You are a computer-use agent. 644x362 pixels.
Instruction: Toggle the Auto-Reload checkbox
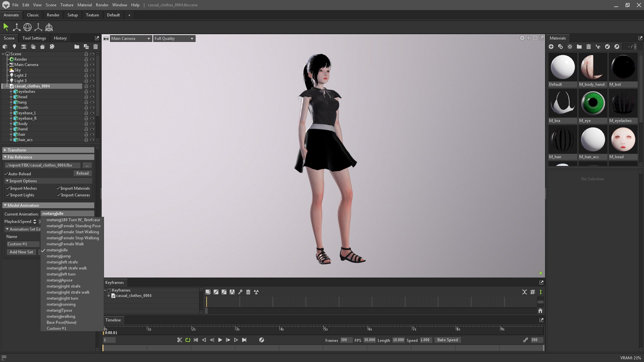click(x=6, y=174)
